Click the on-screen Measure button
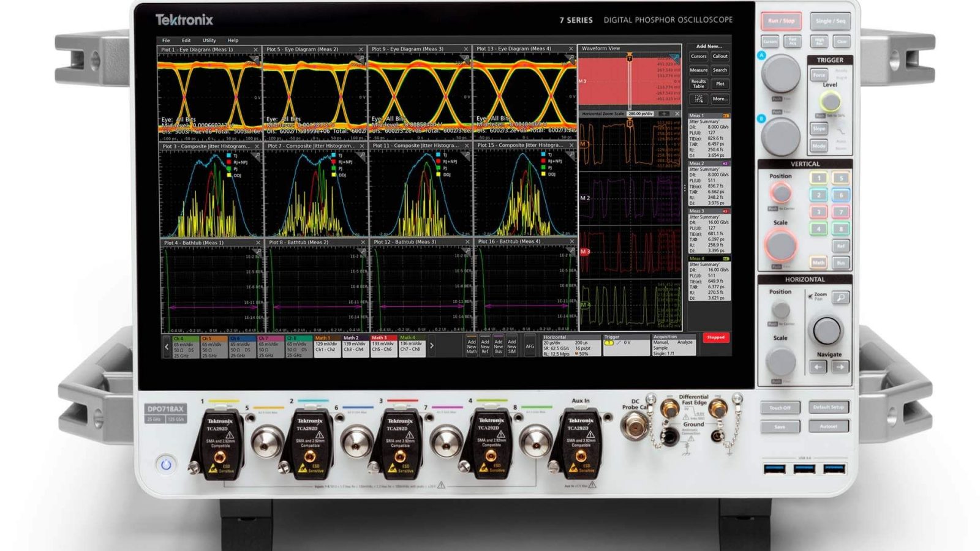 click(x=698, y=70)
